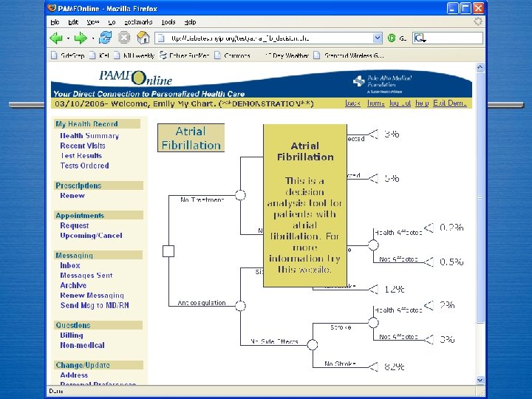Click the 12% outcome triangle
The width and height of the screenshot is (532, 399).
tap(374, 290)
